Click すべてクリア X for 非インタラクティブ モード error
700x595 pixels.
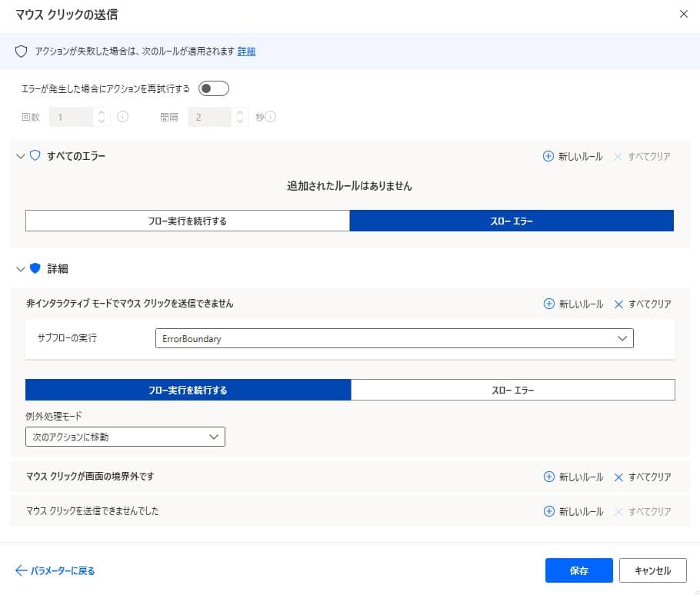click(x=618, y=304)
